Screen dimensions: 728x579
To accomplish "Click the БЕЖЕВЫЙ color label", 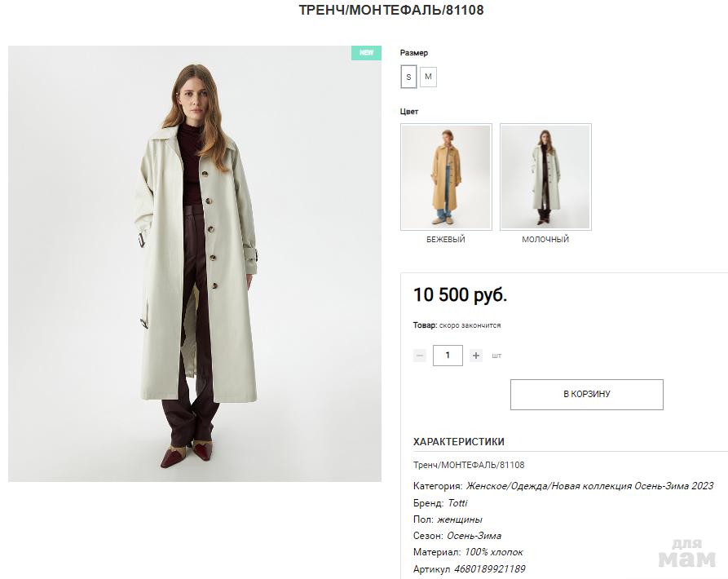I will pos(446,240).
